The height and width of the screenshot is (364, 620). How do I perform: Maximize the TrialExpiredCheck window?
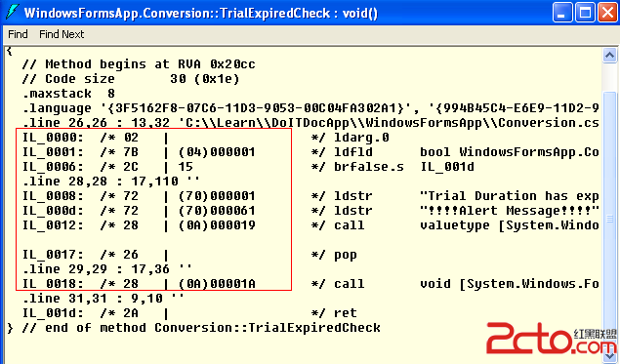(585, 13)
